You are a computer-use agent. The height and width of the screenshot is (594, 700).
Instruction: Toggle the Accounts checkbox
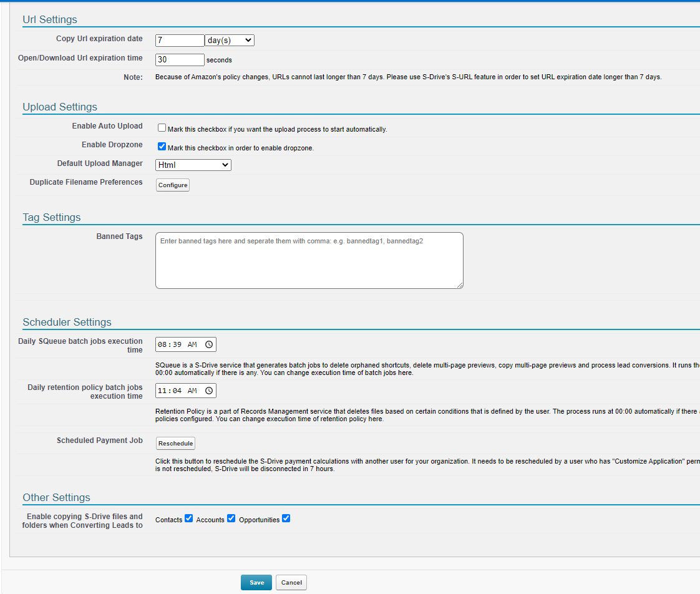(231, 519)
